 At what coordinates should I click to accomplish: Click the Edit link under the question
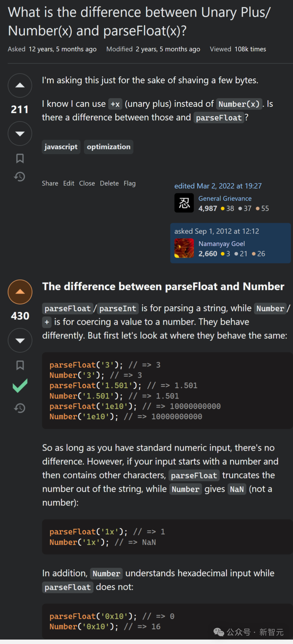coord(69,183)
